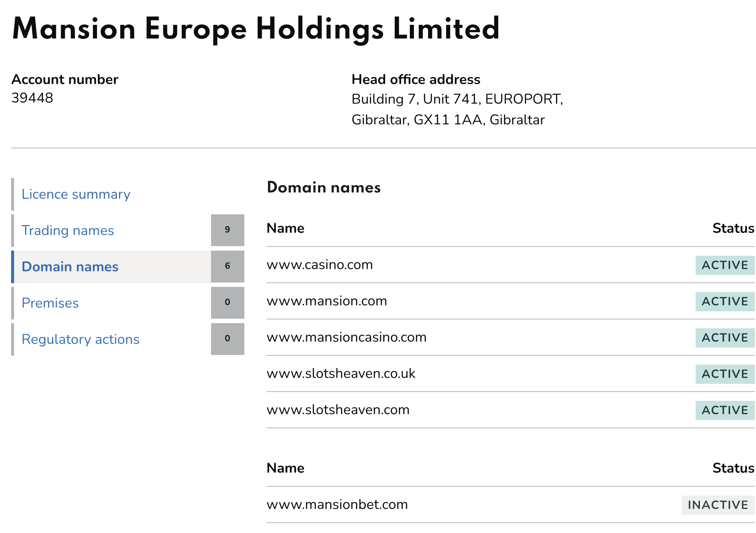Click the www.mansionbet.com inactive domain
This screenshot has width=756, height=533.
(x=337, y=505)
